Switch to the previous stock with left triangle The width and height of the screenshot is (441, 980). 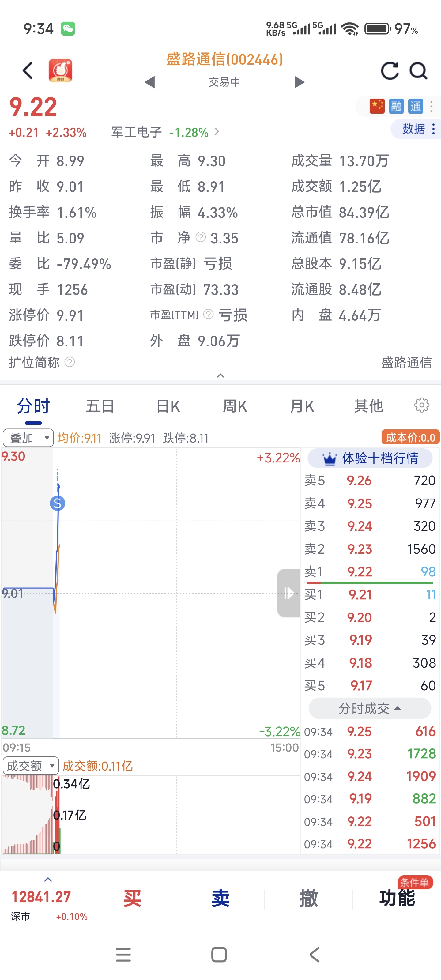tap(150, 82)
